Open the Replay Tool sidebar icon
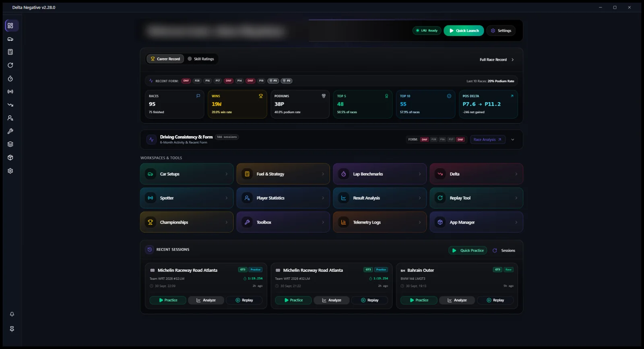Viewport: 644px width, 349px height. 10,65
